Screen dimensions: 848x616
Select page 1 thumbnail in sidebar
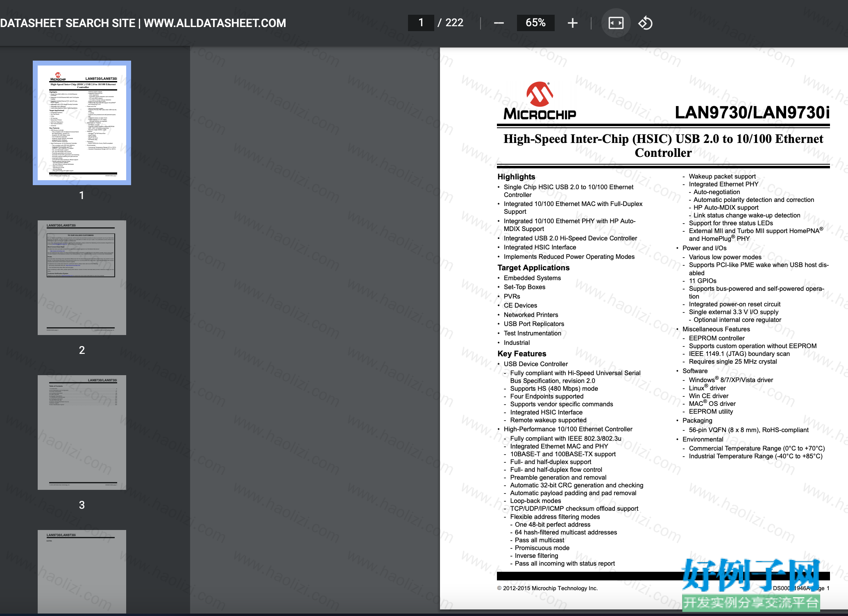tap(82, 123)
